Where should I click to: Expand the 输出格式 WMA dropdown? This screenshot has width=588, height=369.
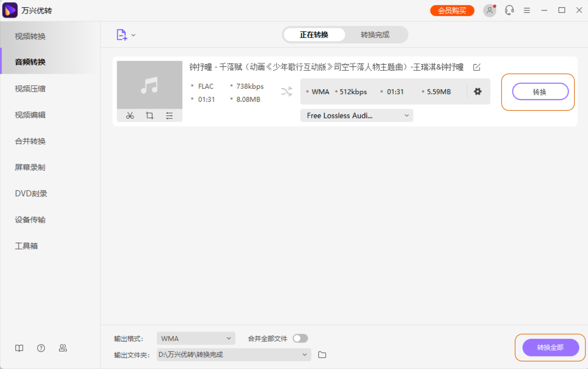196,338
